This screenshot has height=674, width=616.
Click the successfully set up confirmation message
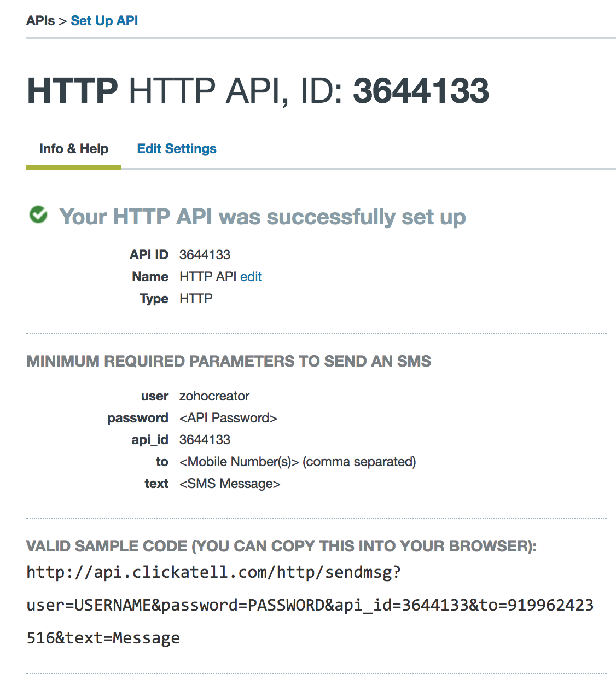pyautogui.click(x=262, y=217)
